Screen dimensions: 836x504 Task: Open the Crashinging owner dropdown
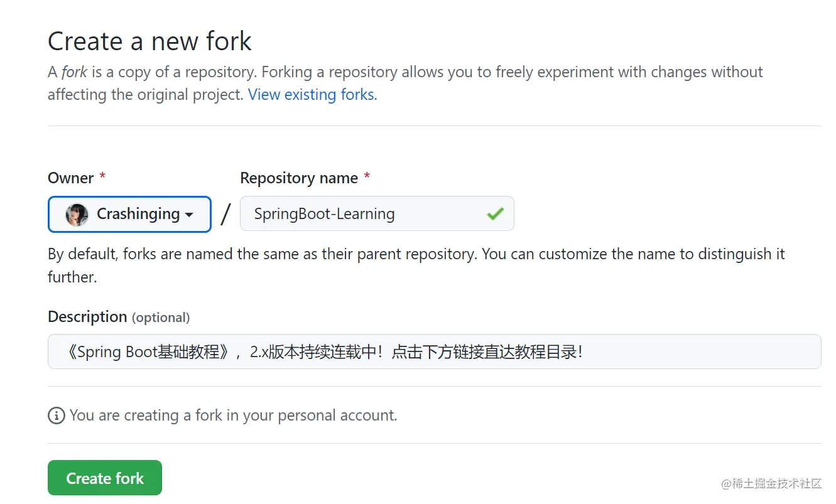[129, 215]
